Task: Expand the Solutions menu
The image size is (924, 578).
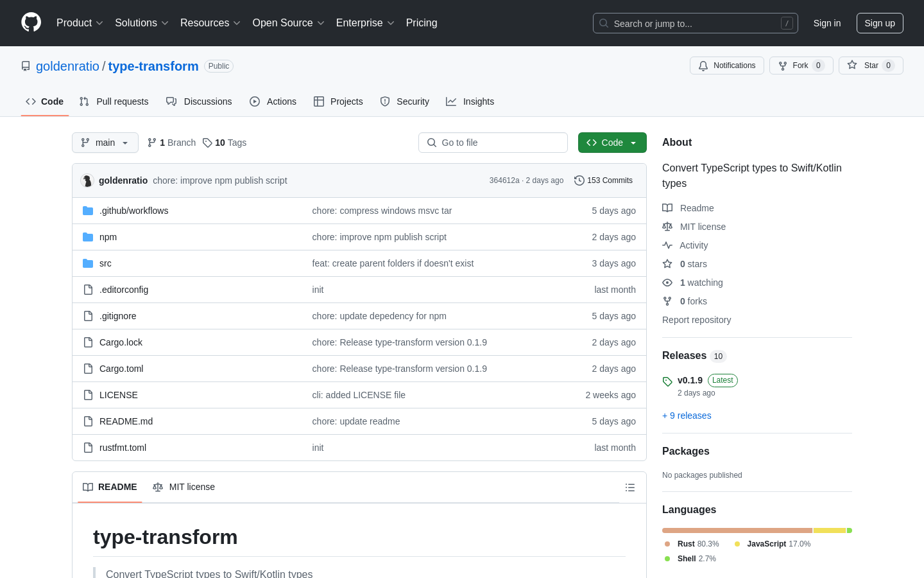Action: click(x=142, y=23)
